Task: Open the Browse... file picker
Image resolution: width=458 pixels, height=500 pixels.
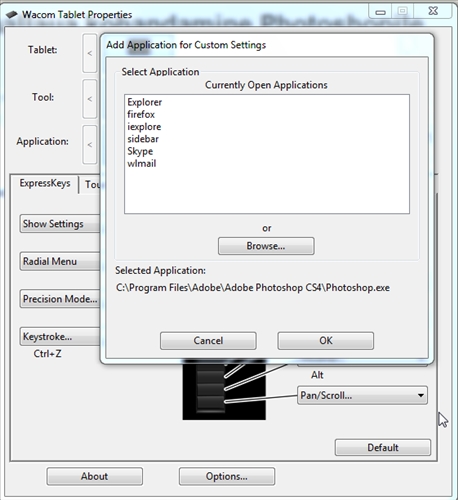Action: [266, 246]
